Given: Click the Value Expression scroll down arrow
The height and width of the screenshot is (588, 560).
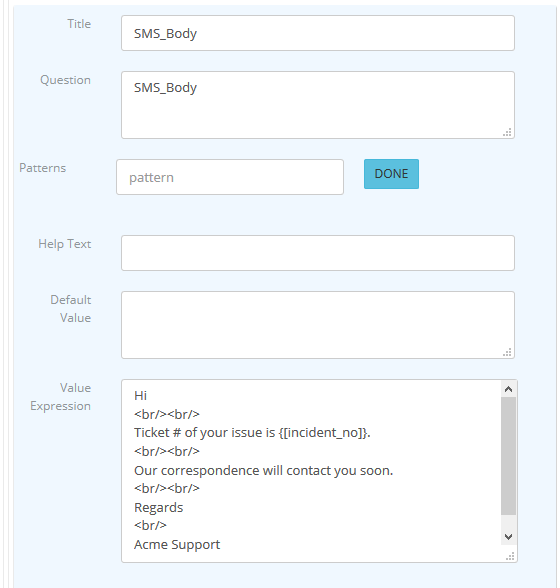Looking at the screenshot, I should (509, 537).
